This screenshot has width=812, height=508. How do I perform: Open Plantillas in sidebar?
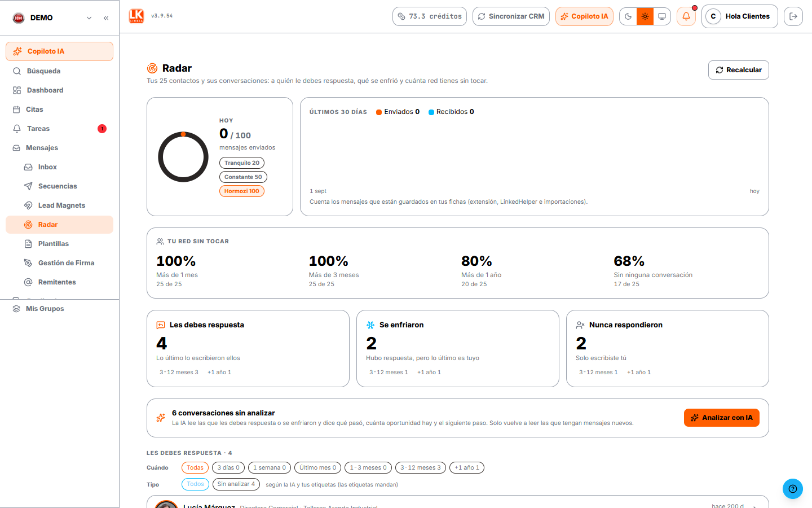click(59, 244)
